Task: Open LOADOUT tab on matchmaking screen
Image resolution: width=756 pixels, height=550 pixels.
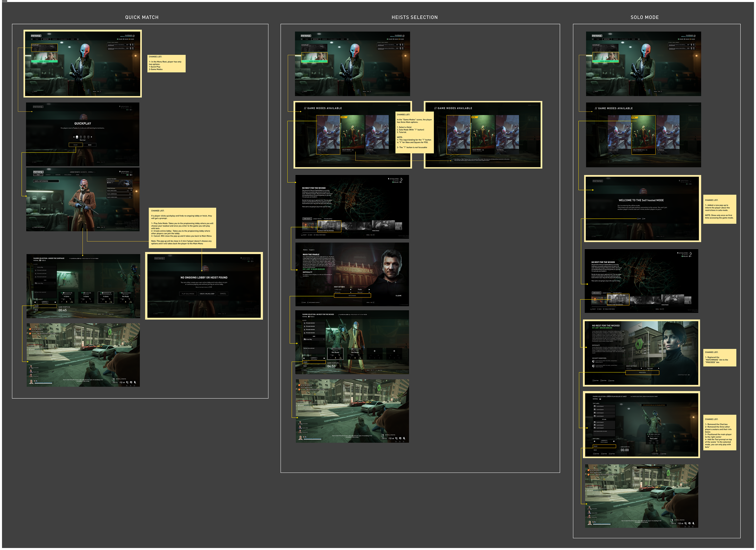Action: (48, 175)
